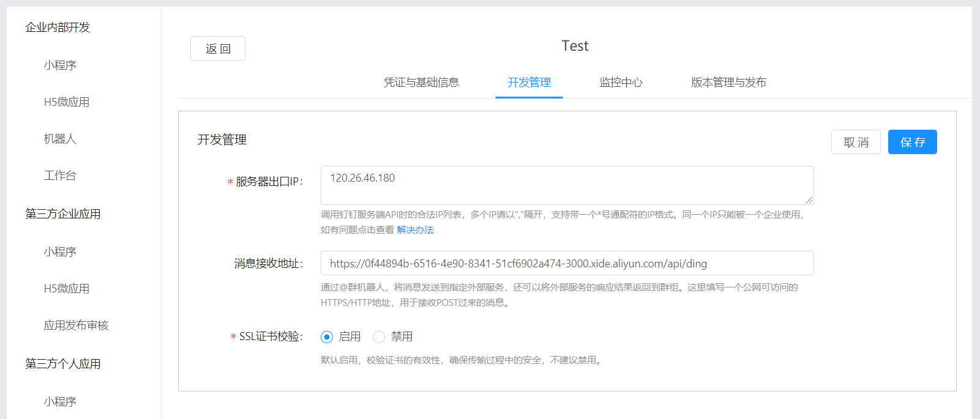Click the 返回 back button
This screenshot has height=419, width=980.
[x=217, y=48]
